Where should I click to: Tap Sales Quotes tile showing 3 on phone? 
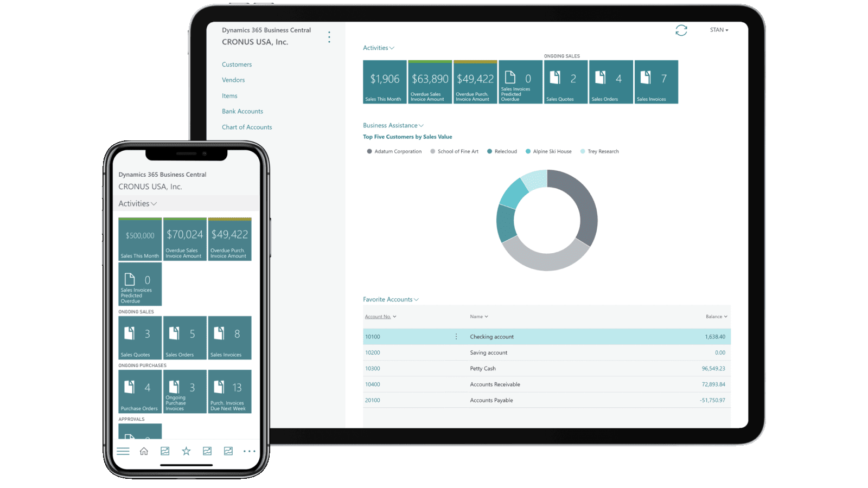[140, 338]
